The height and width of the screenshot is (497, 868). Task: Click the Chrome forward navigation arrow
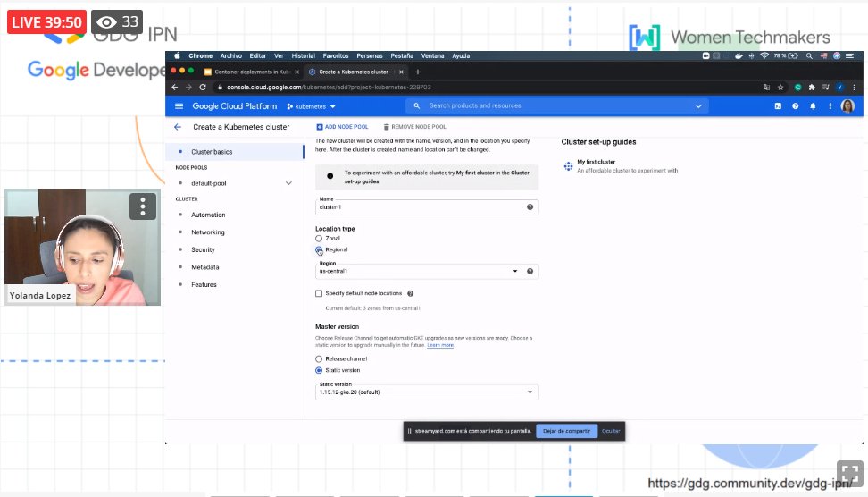[x=188, y=87]
